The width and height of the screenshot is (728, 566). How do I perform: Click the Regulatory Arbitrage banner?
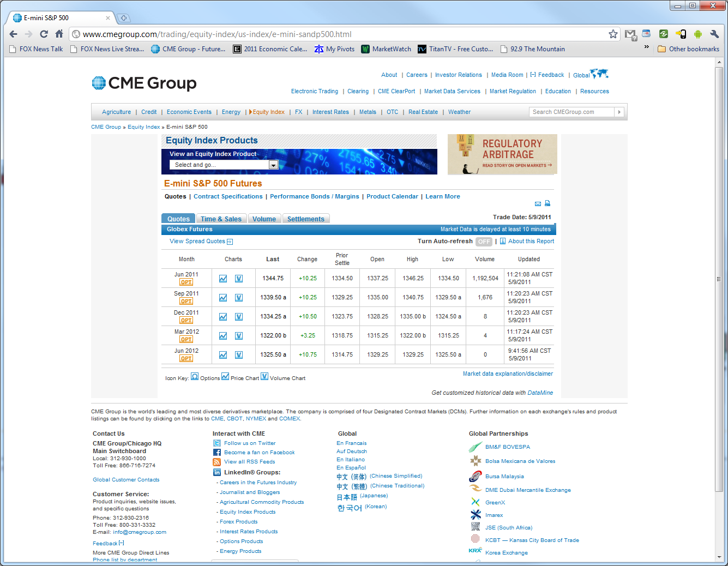tap(502, 154)
